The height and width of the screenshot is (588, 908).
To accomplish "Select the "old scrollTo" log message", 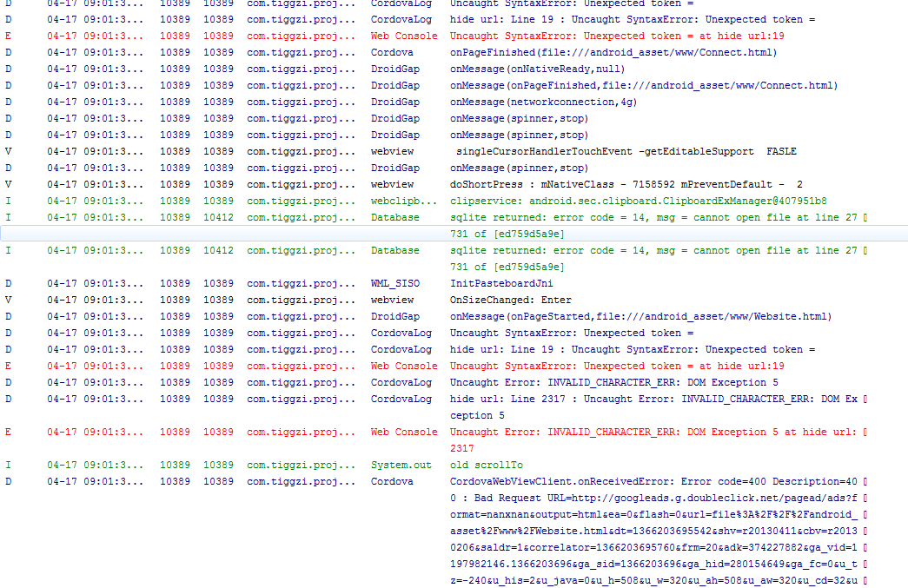I will (x=486, y=466).
